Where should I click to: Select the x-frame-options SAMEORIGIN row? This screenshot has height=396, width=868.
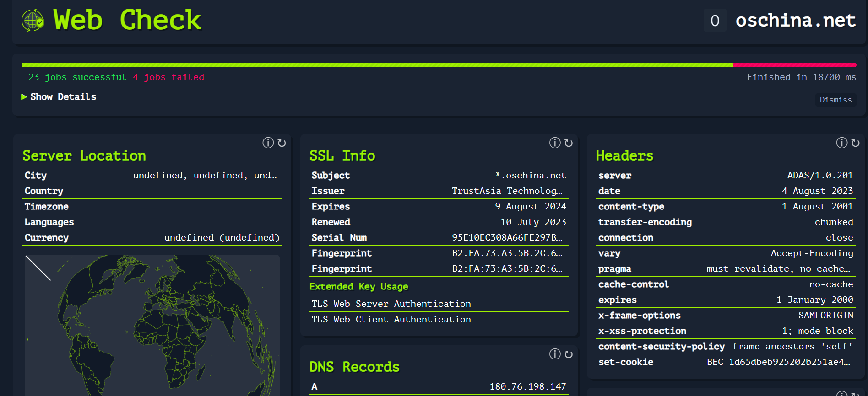tap(726, 316)
